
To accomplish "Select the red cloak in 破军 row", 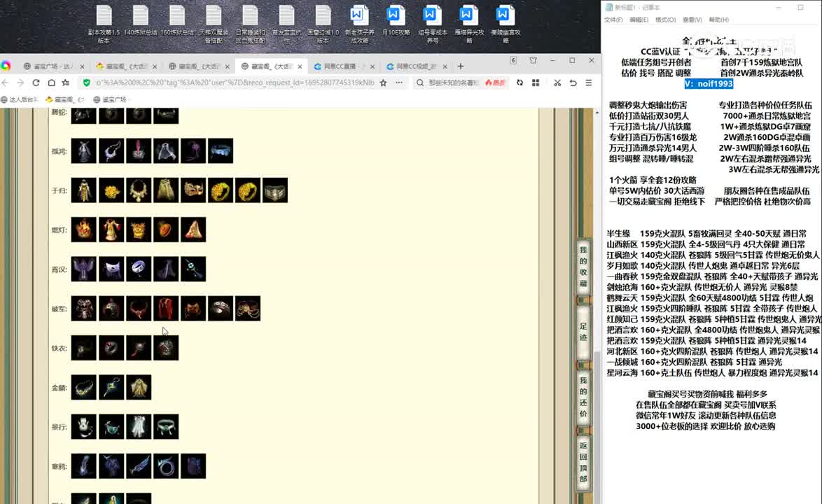I will tap(166, 309).
